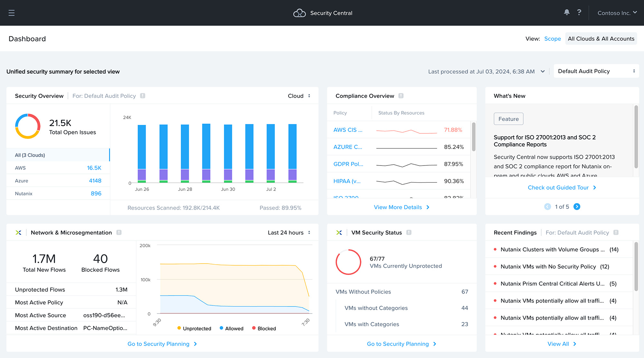Toggle the Blocked series in the flows legend

click(264, 328)
